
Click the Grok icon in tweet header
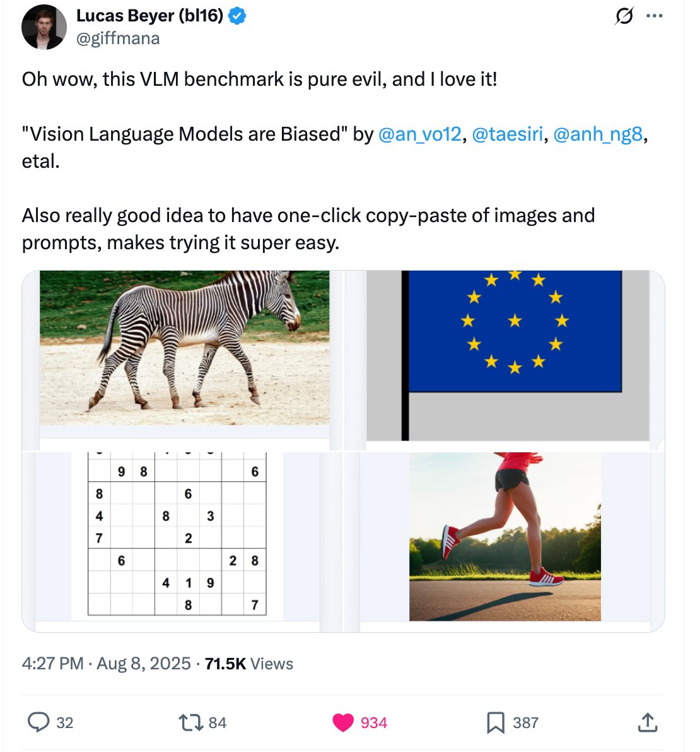pyautogui.click(x=624, y=16)
